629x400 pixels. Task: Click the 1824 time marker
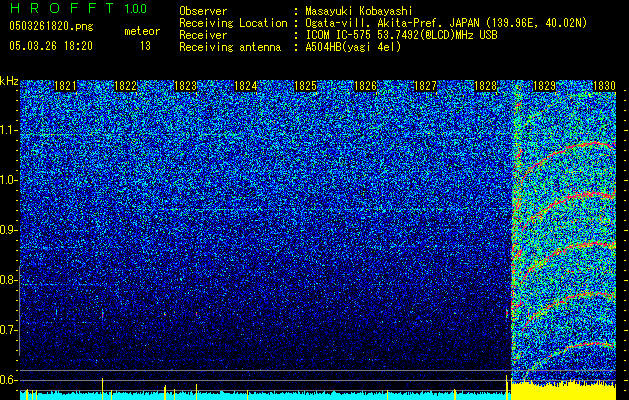coord(245,86)
